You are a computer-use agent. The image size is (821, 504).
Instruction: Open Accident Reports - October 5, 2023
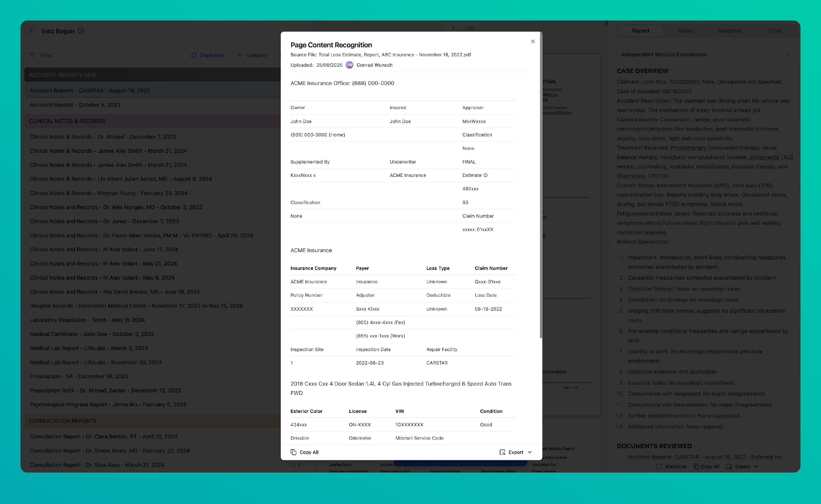tap(75, 105)
